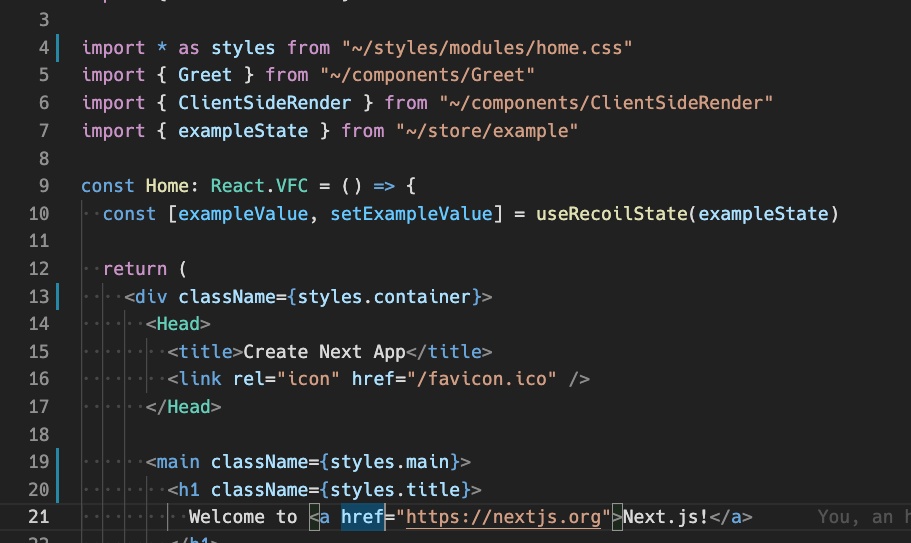Click the opening Head tag on line 14

(x=178, y=323)
